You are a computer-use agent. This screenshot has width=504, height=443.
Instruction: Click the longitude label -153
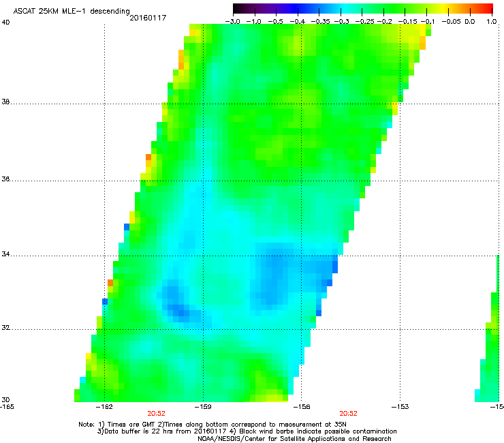(x=400, y=407)
